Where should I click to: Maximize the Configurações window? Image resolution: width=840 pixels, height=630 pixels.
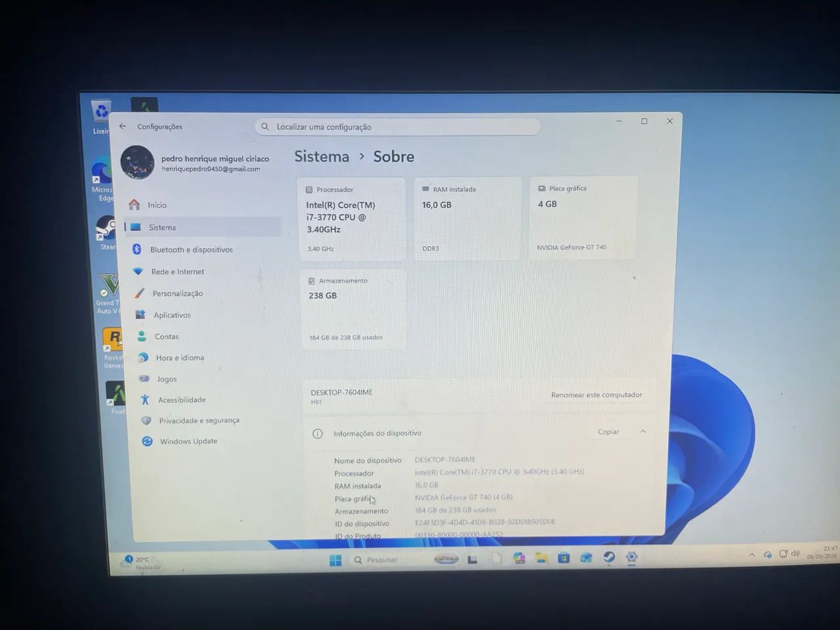coord(644,121)
